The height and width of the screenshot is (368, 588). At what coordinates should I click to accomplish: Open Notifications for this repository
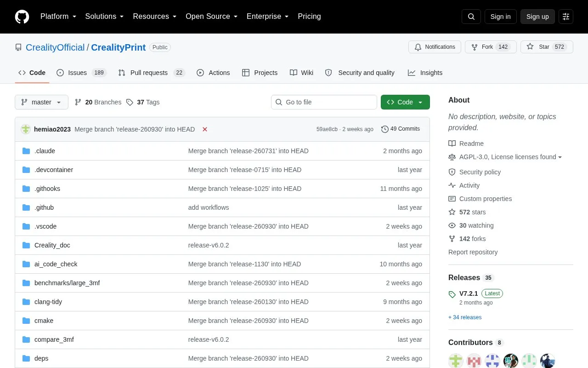pyautogui.click(x=435, y=47)
